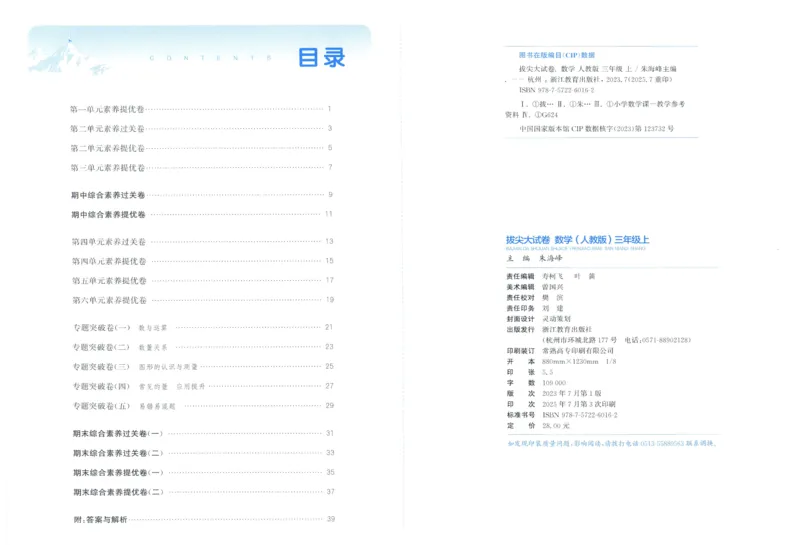Click page number 39 in contents
The image size is (800, 550).
[x=331, y=519]
